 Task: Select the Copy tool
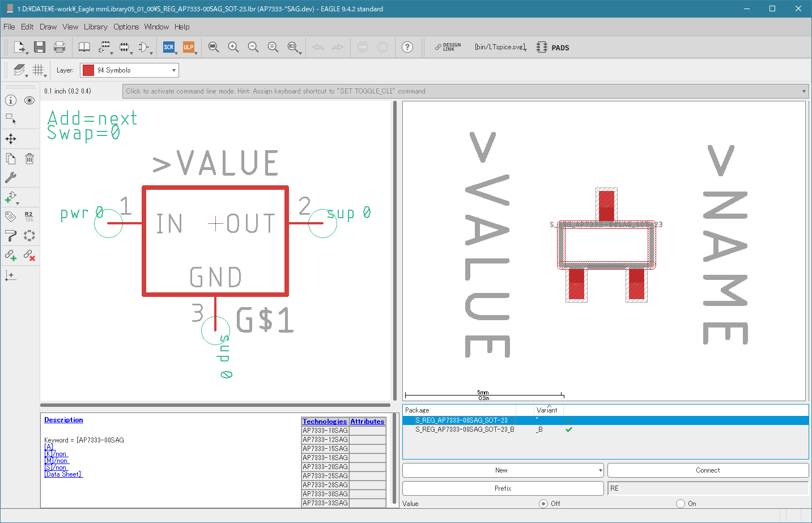11,159
